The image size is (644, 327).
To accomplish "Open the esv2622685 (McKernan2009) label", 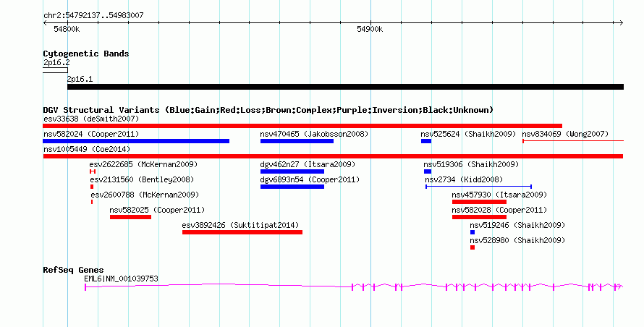I will click(143, 164).
